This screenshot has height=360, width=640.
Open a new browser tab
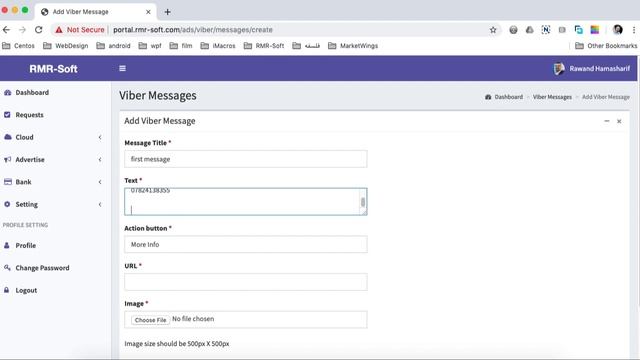click(x=167, y=12)
